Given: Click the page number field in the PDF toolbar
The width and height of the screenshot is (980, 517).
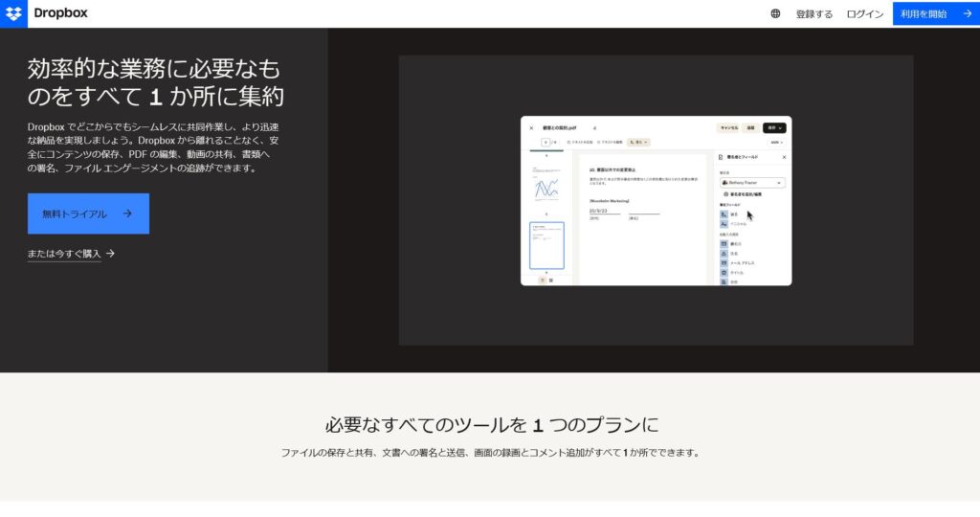Looking at the screenshot, I should coord(546,142).
